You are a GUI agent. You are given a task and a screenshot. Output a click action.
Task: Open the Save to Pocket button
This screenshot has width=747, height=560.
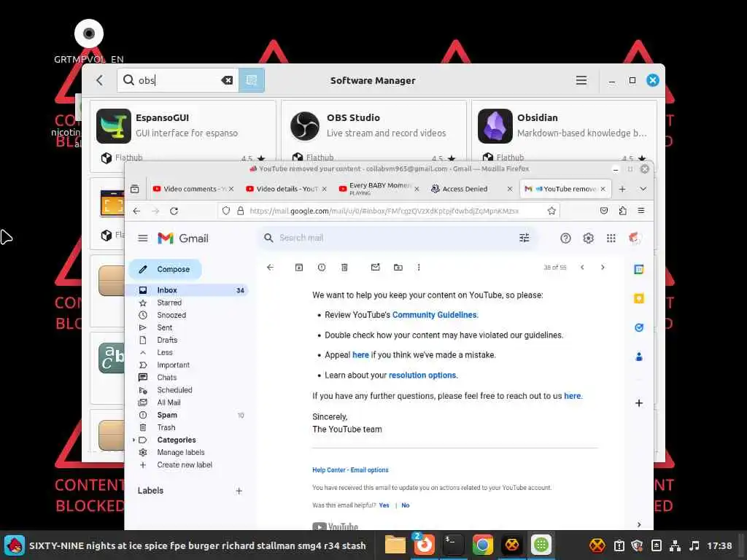coord(603,211)
